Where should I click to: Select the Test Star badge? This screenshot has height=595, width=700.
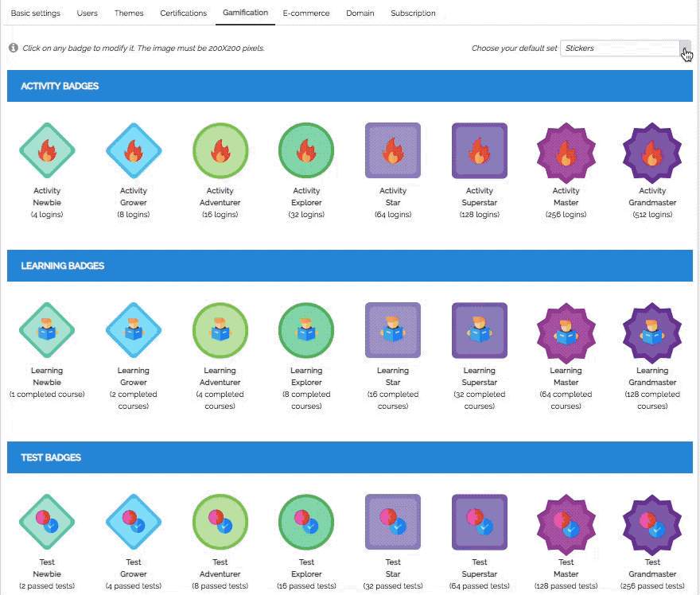[x=392, y=523]
